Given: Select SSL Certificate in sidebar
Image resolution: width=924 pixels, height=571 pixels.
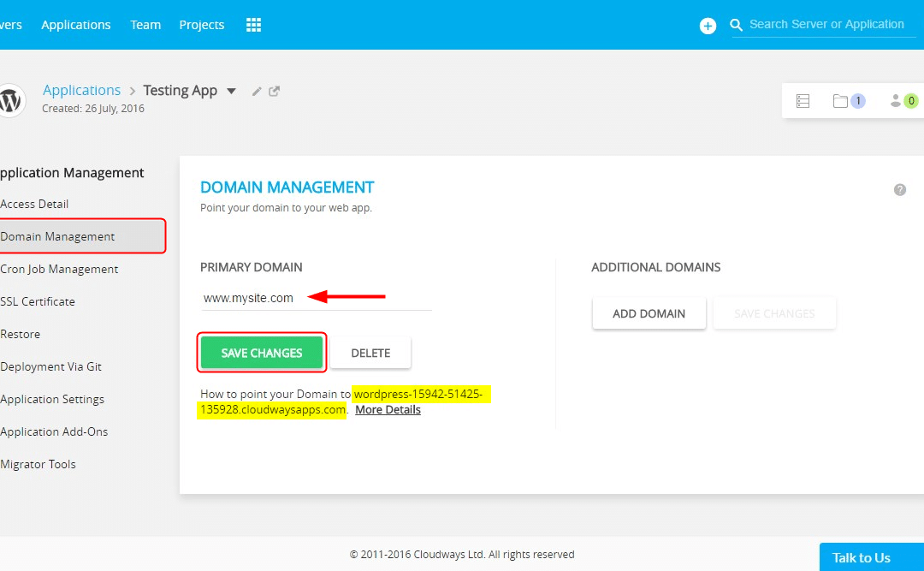Looking at the screenshot, I should click(38, 301).
